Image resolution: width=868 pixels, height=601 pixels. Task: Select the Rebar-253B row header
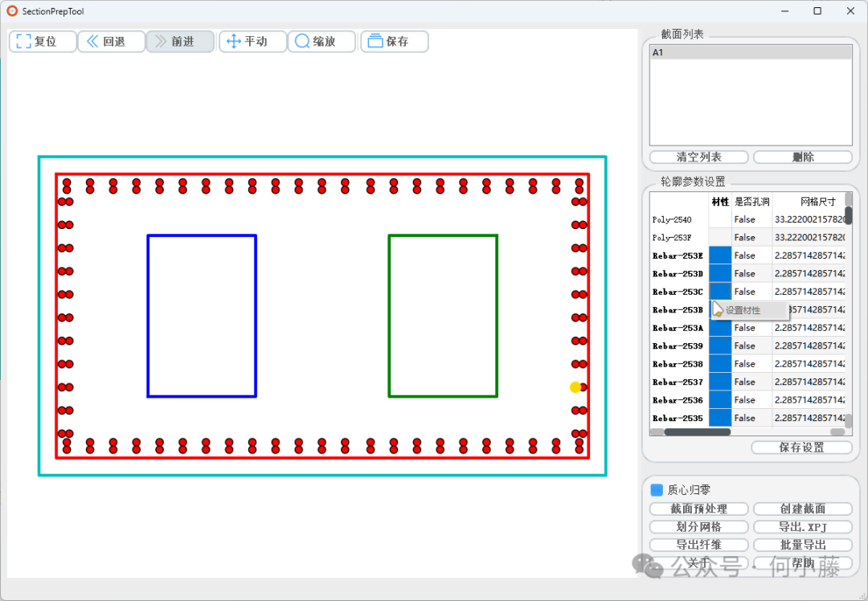679,310
